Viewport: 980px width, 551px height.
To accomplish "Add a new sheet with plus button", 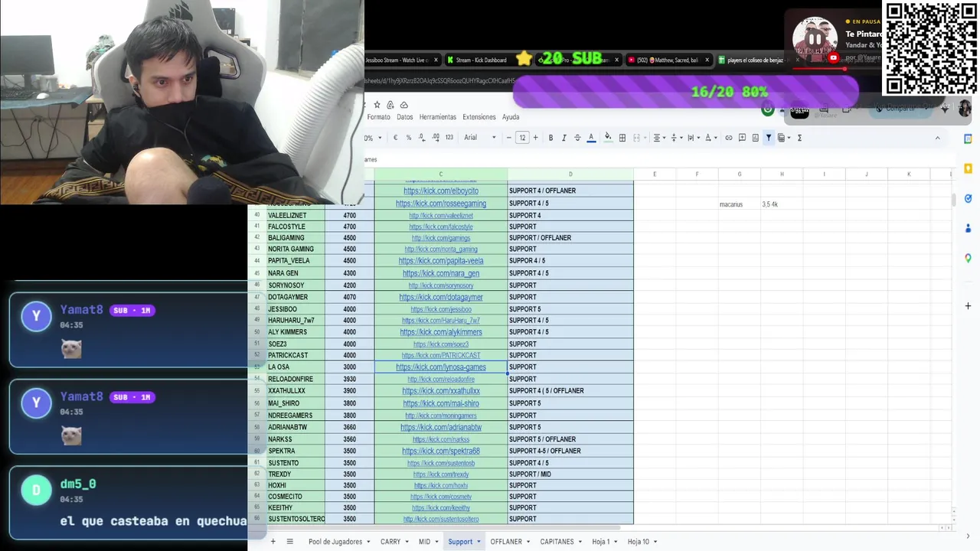I will [273, 542].
